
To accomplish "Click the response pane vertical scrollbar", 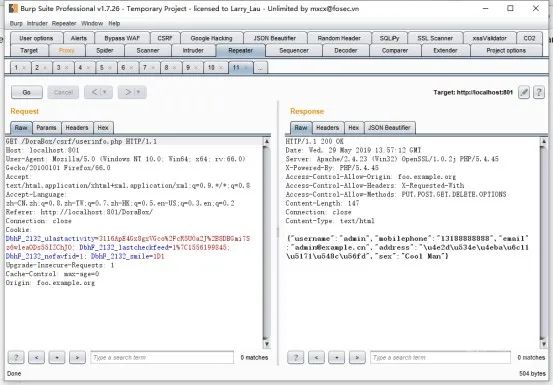I will click(543, 242).
